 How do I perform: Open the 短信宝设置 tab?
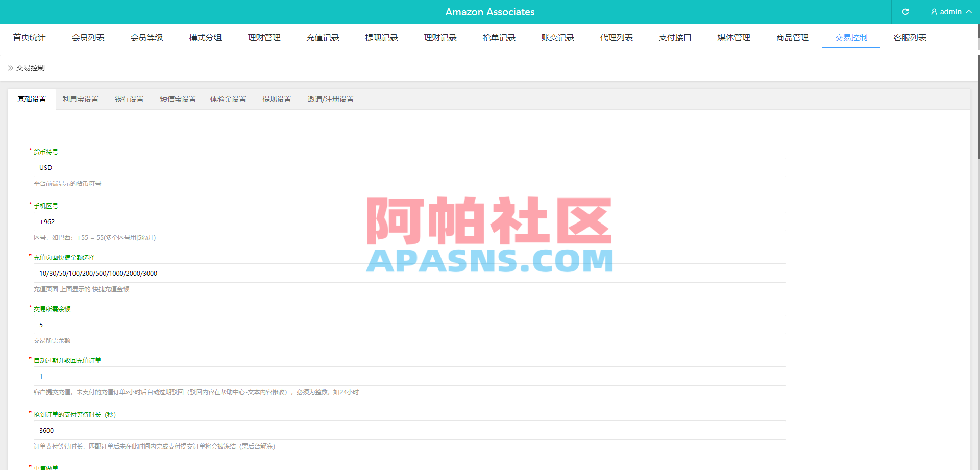click(178, 98)
